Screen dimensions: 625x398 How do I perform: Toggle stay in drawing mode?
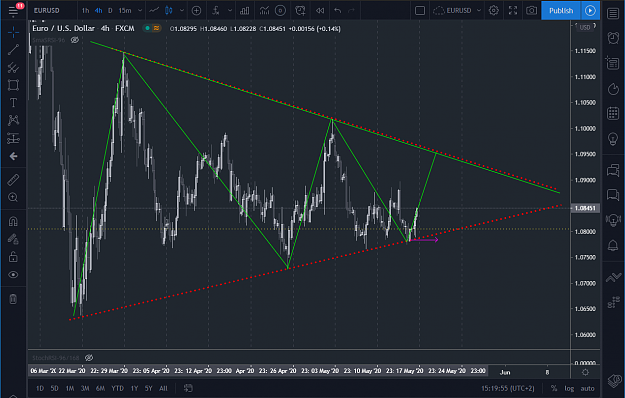(13, 239)
